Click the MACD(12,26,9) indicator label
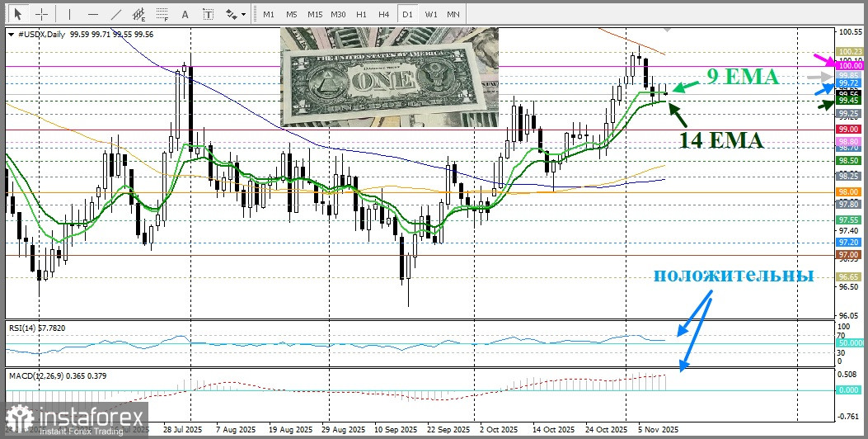 coord(36,375)
